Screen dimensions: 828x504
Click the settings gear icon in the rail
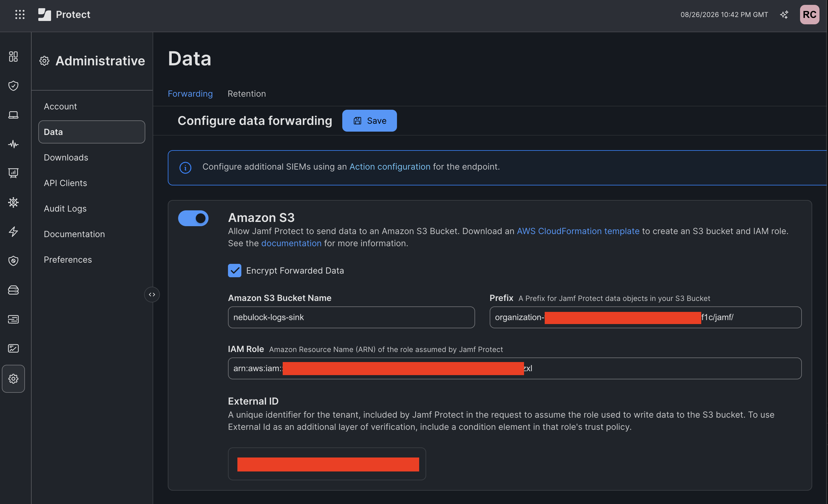[13, 379]
